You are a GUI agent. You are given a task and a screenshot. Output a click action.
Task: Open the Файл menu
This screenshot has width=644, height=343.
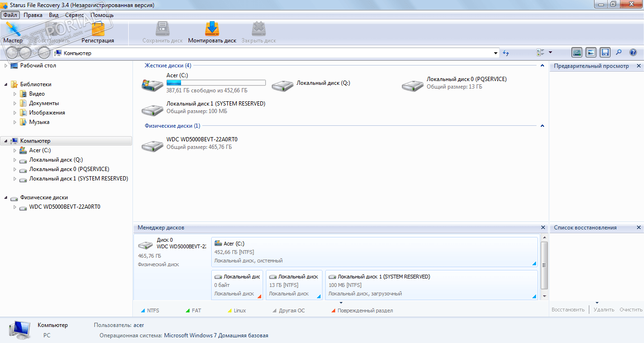(x=10, y=15)
